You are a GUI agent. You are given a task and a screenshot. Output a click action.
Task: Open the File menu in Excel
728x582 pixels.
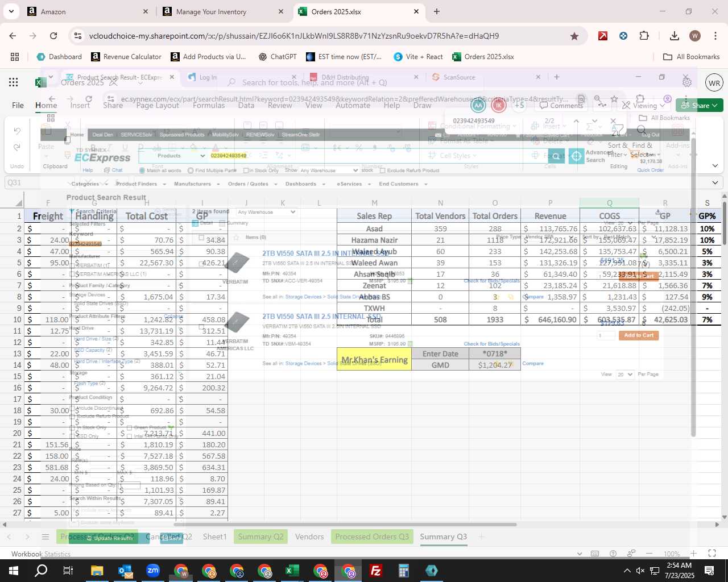[x=18, y=105]
